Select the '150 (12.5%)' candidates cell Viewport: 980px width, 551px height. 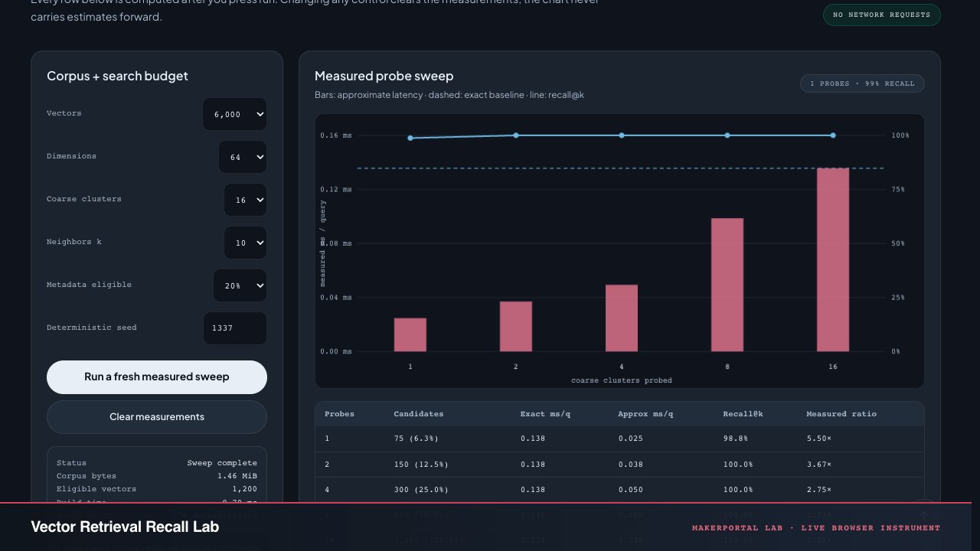click(421, 465)
